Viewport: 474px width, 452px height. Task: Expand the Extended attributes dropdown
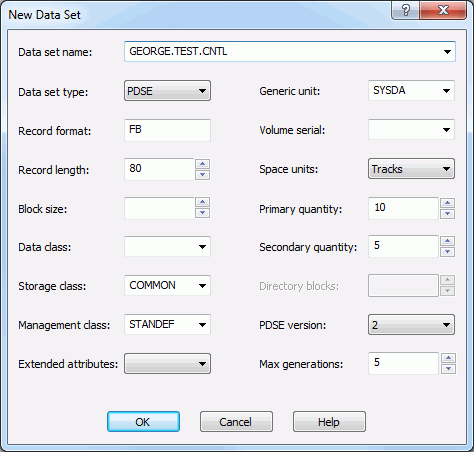[x=167, y=364]
